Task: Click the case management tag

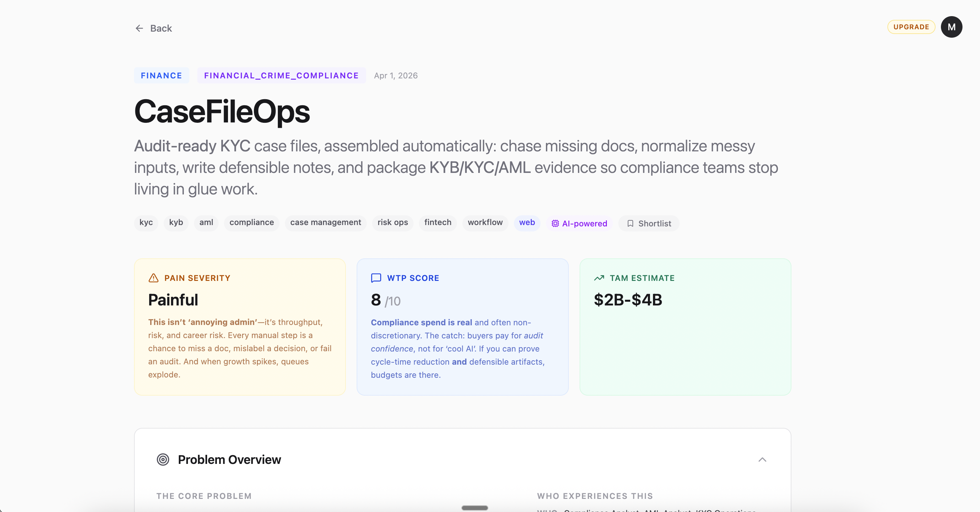Action: pyautogui.click(x=325, y=222)
